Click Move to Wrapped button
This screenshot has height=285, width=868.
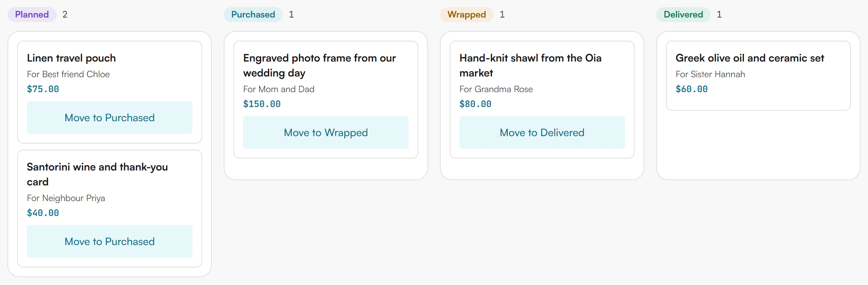click(326, 132)
